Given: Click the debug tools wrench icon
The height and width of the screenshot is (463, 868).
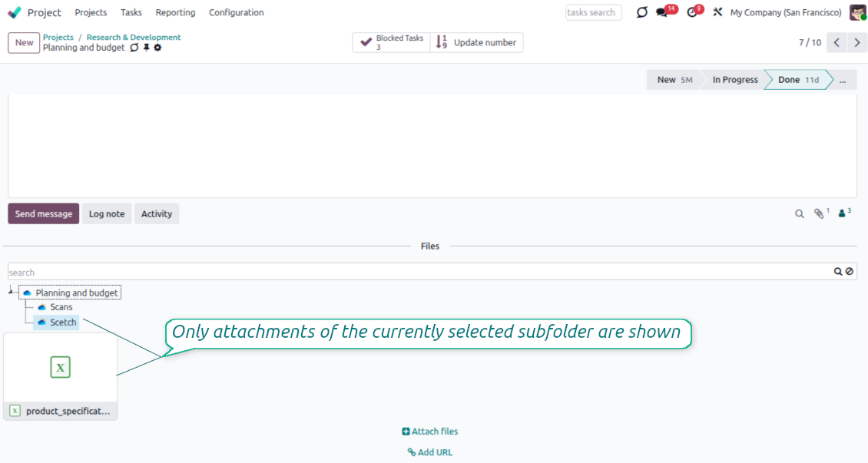Looking at the screenshot, I should [717, 13].
